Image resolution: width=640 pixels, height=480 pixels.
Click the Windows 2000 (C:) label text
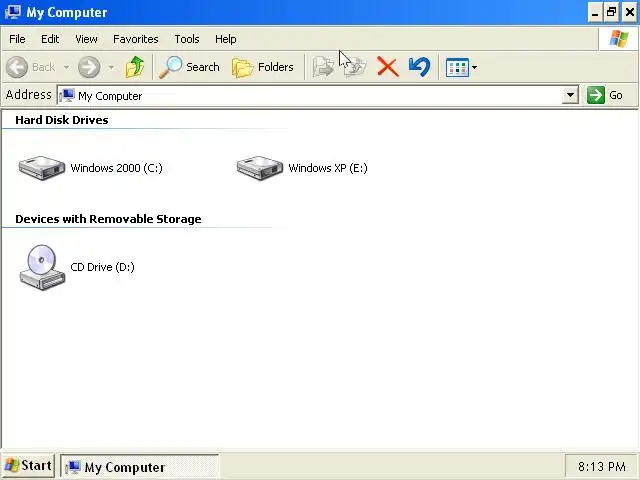[116, 168]
